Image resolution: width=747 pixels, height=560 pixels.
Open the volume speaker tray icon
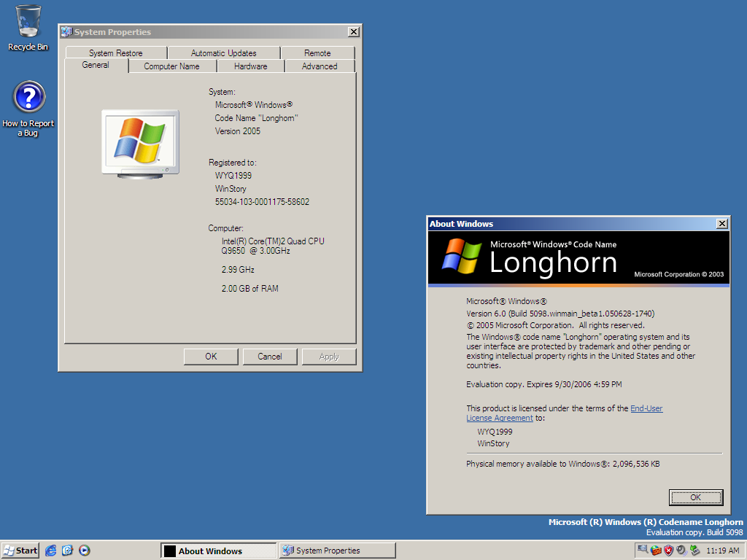pyautogui.click(x=681, y=551)
